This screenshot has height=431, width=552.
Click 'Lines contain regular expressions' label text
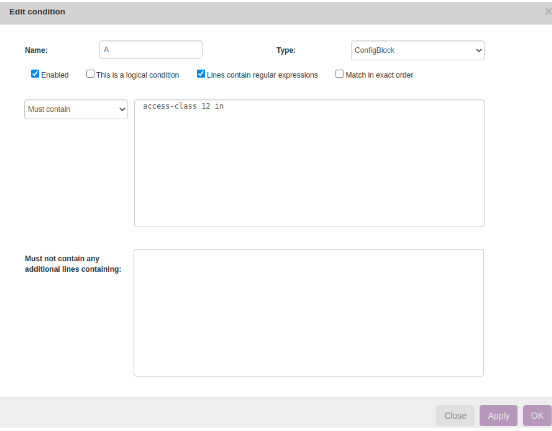(262, 75)
